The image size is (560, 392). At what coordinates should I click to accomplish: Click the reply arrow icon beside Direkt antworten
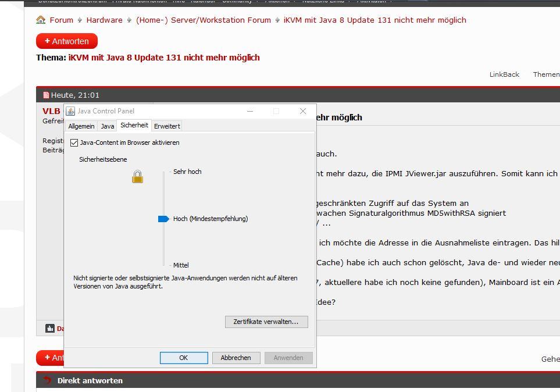pyautogui.click(x=47, y=380)
